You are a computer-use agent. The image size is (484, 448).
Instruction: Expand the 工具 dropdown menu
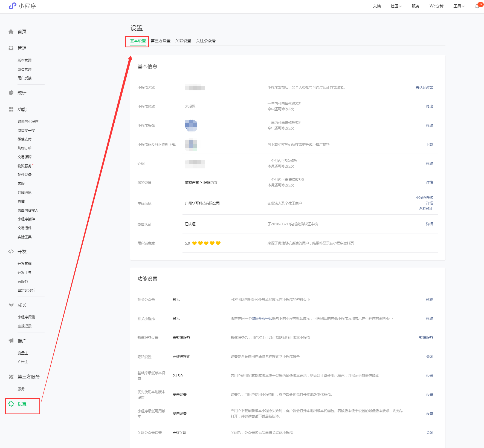point(459,6)
